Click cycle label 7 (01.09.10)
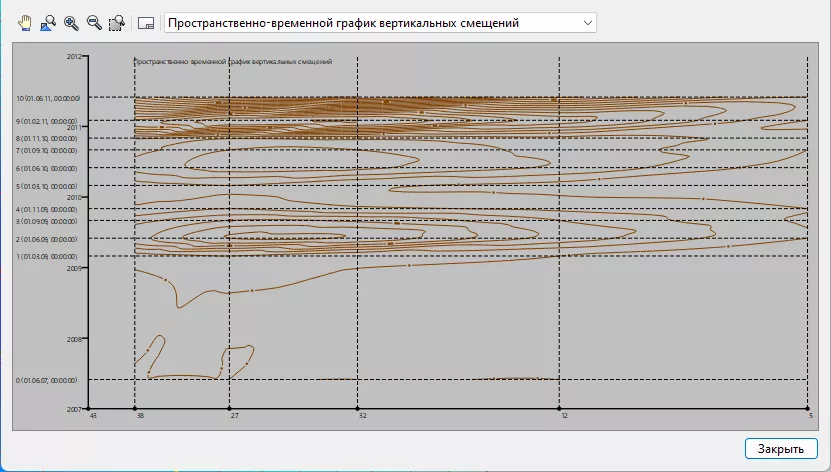The image size is (831, 472). tap(47, 151)
